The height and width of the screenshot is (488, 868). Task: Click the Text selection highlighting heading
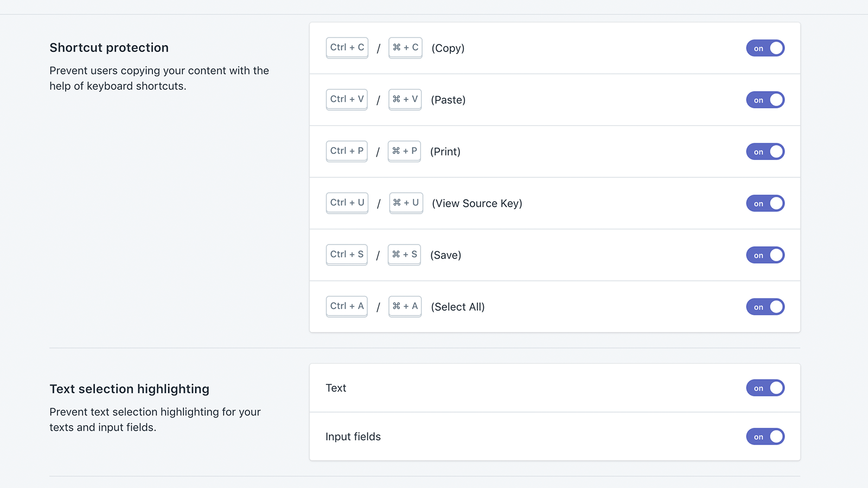click(x=129, y=389)
